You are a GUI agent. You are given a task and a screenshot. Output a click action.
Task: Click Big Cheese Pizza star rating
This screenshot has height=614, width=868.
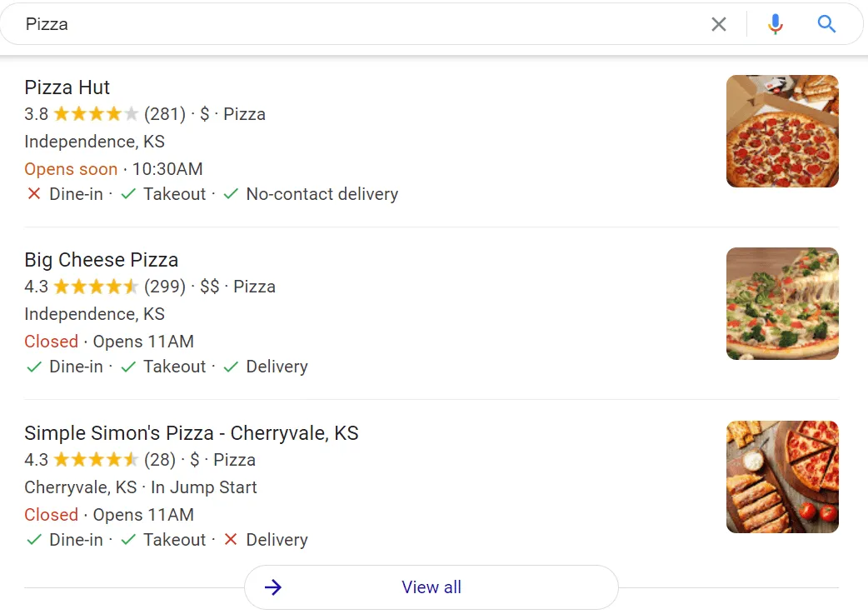coord(96,287)
